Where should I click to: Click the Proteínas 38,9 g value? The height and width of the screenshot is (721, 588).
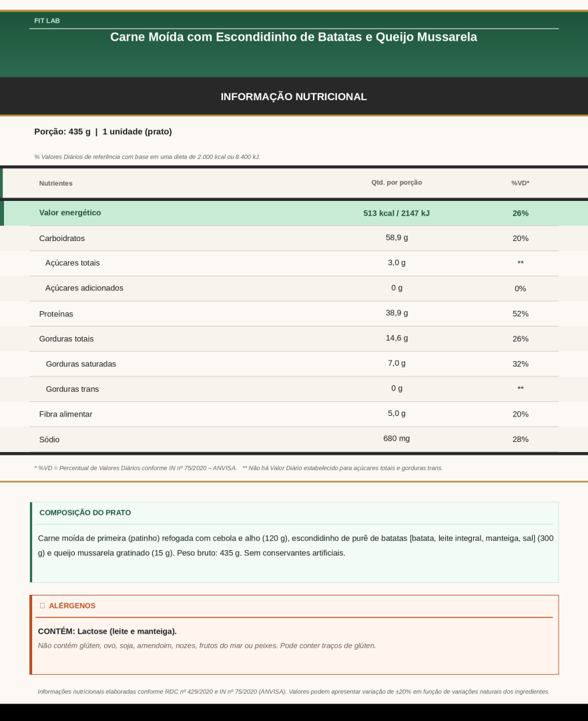(396, 312)
